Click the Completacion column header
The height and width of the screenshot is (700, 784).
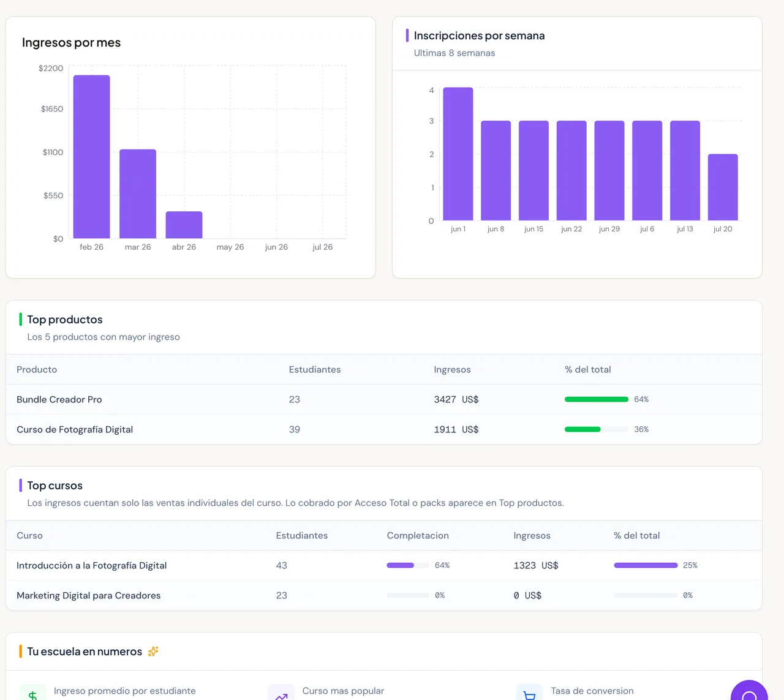(418, 535)
